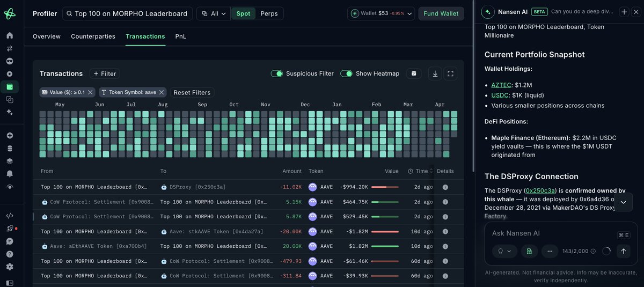This screenshot has height=287, width=644.
Task: Click the card view icon beside Show Heatmap
Action: pyautogui.click(x=413, y=73)
